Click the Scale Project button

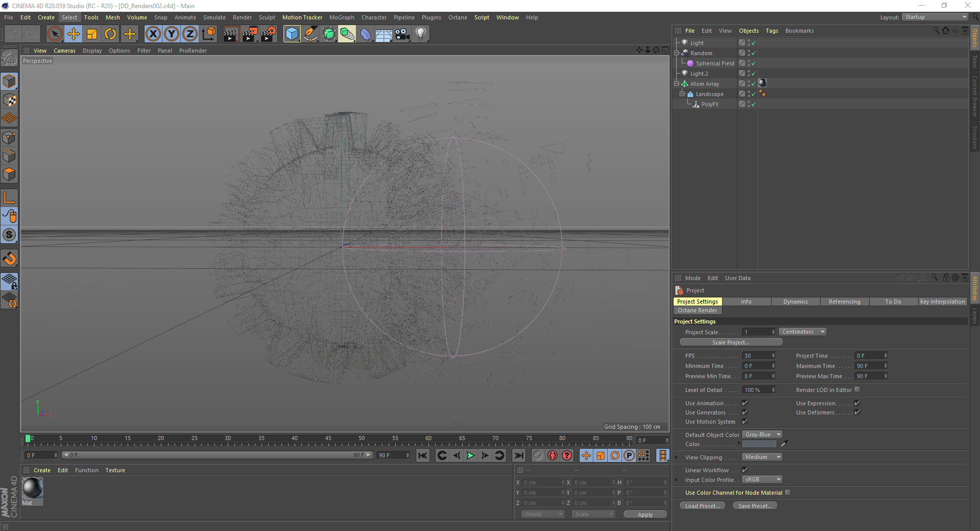click(731, 342)
